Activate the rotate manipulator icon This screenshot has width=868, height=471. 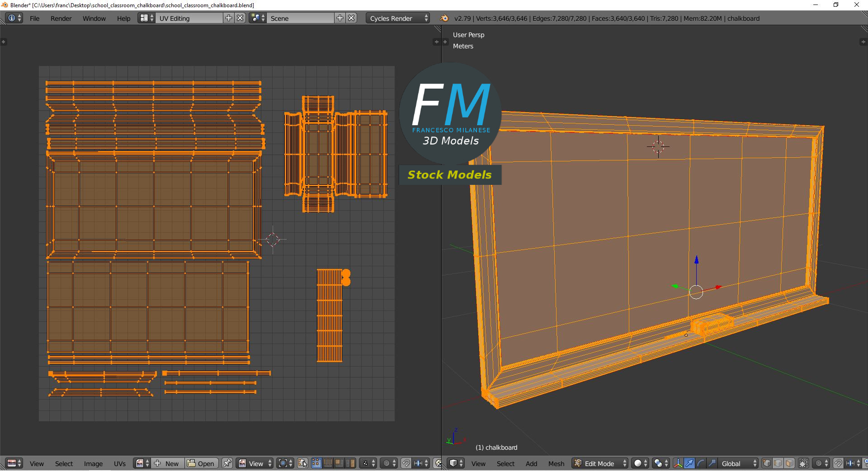(701, 463)
